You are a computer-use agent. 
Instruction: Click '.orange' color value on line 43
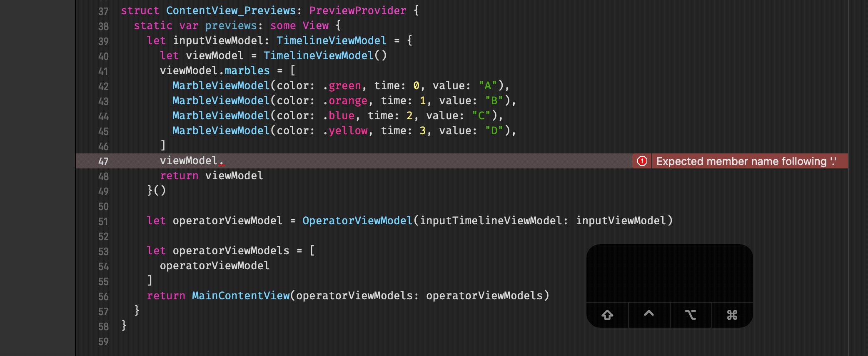pos(345,101)
